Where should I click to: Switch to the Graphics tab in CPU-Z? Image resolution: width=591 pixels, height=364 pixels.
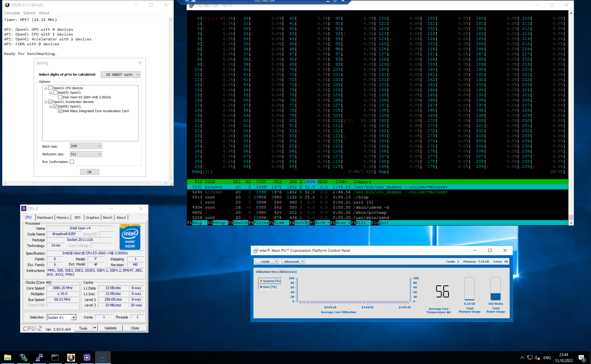tap(93, 217)
